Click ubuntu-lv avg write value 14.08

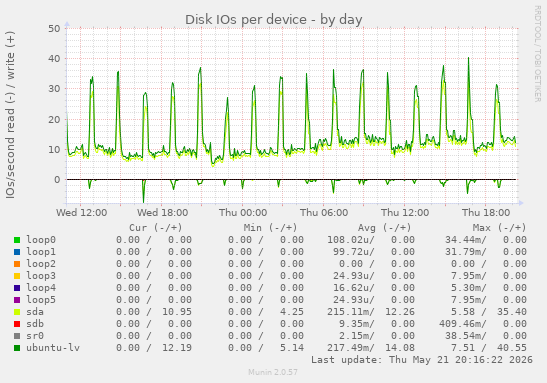click(400, 348)
